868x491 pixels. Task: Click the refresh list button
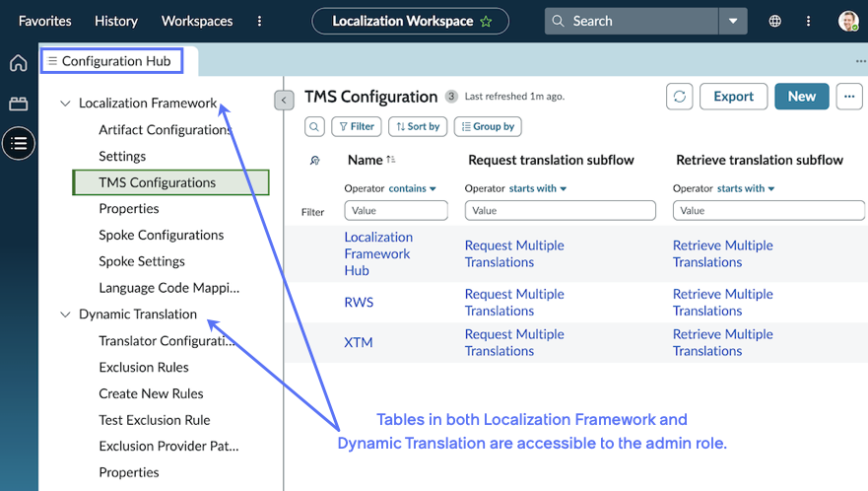[679, 97]
